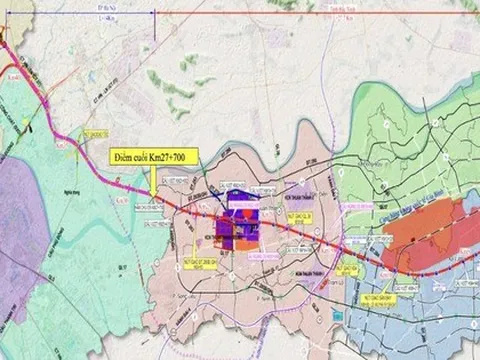Click the yellow label near the upper-left magenta route
The width and height of the screenshot is (480, 360).
click(x=96, y=134)
